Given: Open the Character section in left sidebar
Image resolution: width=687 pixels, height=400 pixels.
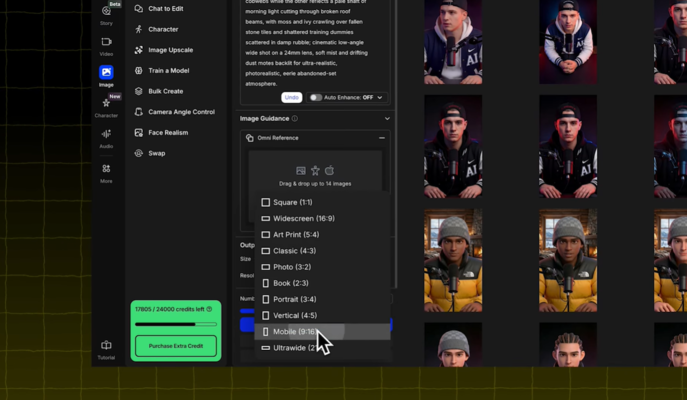Looking at the screenshot, I should (106, 107).
